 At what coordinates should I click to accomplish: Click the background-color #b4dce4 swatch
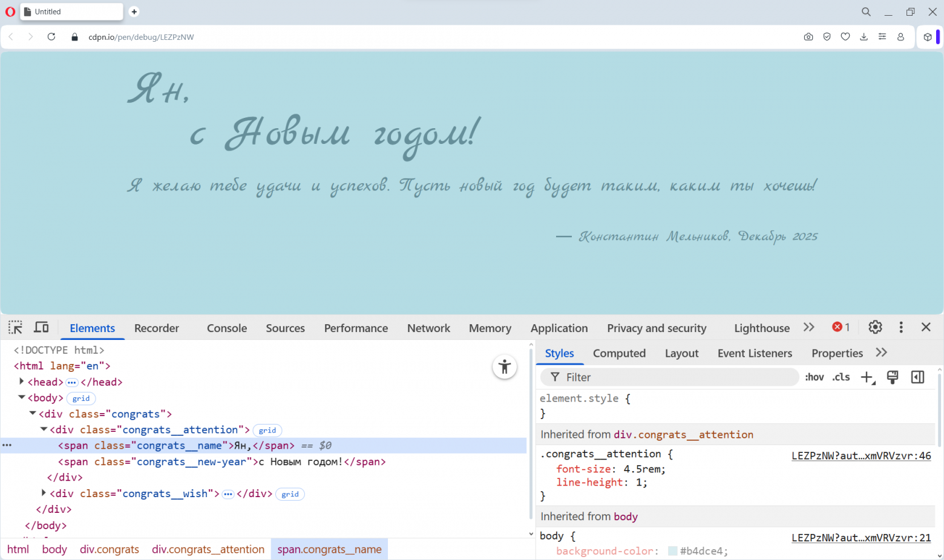pyautogui.click(x=672, y=551)
